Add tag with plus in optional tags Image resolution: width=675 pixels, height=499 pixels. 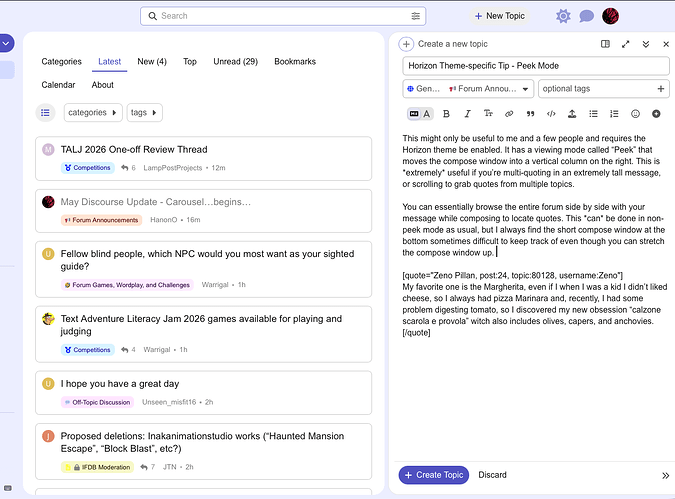(x=661, y=89)
